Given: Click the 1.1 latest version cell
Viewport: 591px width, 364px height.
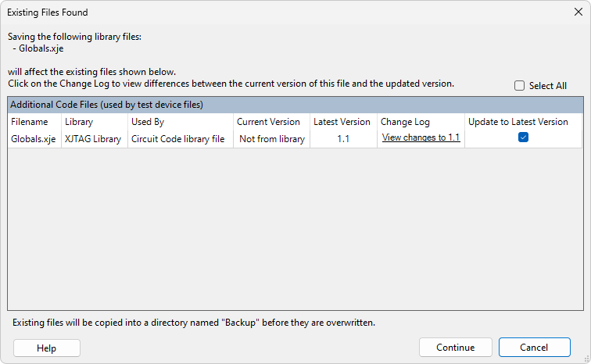Looking at the screenshot, I should tap(343, 139).
